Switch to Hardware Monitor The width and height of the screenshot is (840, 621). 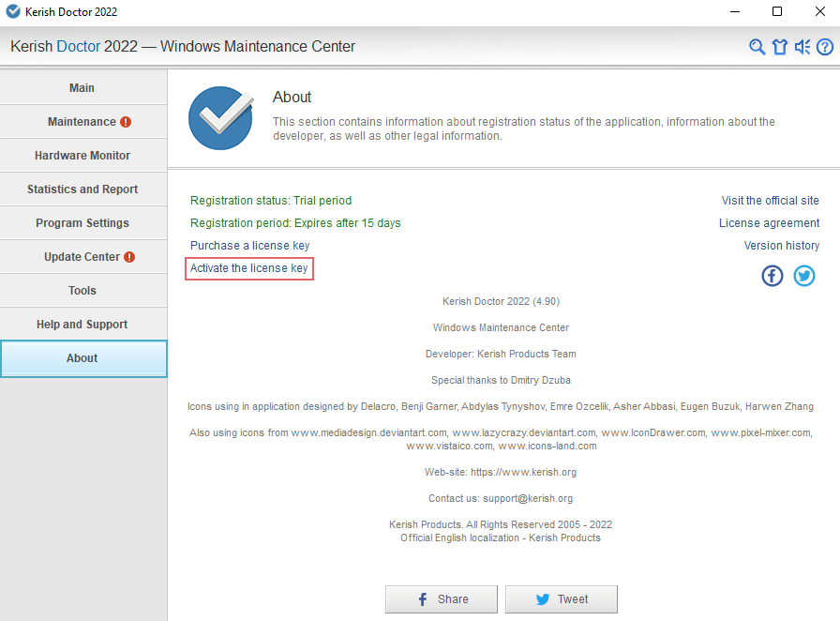(x=83, y=156)
